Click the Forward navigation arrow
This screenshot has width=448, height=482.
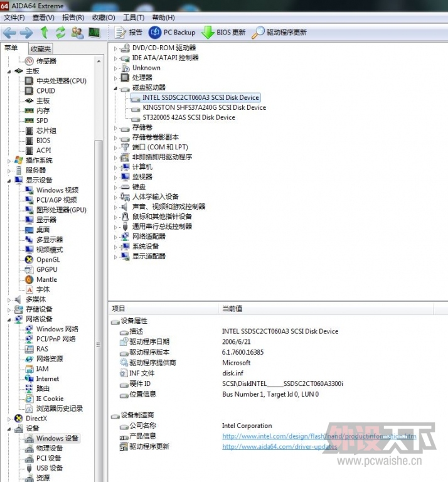click(26, 32)
